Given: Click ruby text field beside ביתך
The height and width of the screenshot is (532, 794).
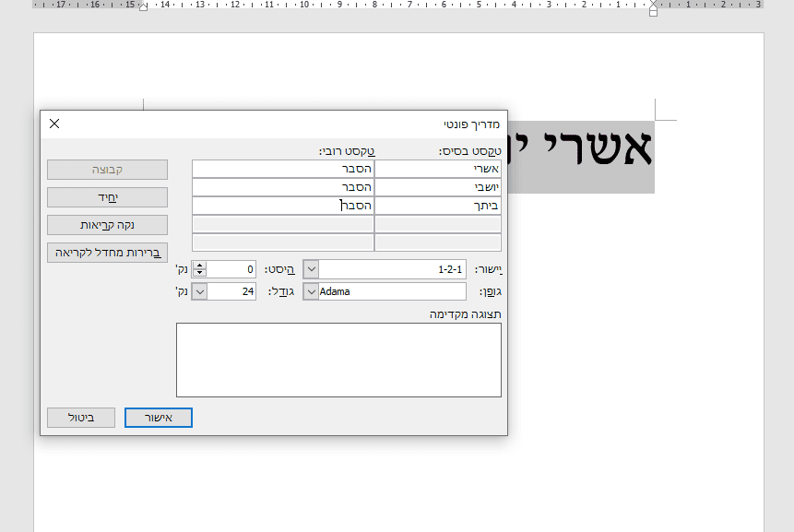Looking at the screenshot, I should click(x=282, y=206).
